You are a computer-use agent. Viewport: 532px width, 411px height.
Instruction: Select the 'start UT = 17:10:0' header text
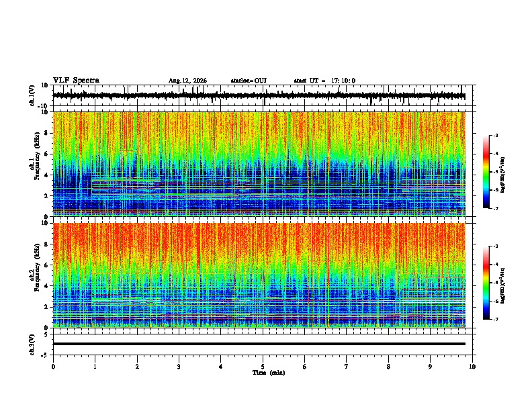click(324, 81)
